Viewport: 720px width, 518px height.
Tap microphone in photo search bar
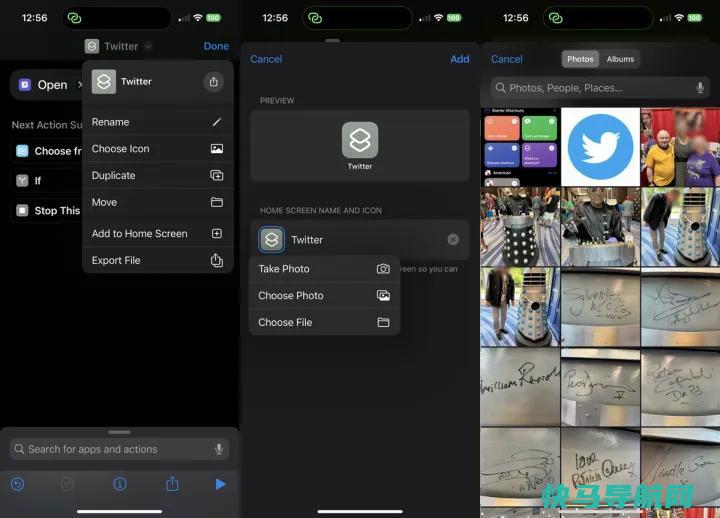click(700, 88)
